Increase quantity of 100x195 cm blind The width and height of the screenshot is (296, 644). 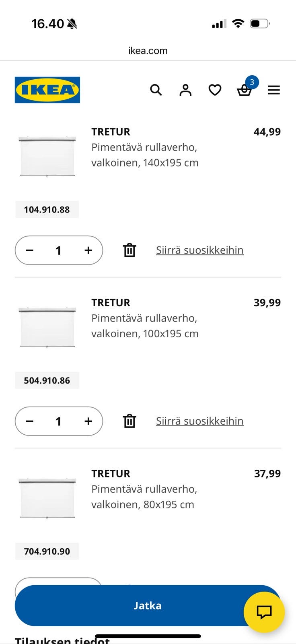click(88, 421)
